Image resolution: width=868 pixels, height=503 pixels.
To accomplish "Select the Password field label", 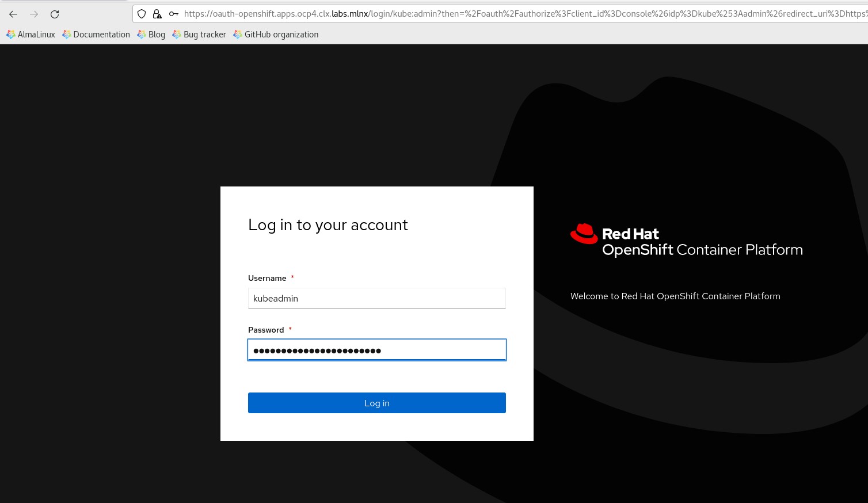I will tap(266, 330).
